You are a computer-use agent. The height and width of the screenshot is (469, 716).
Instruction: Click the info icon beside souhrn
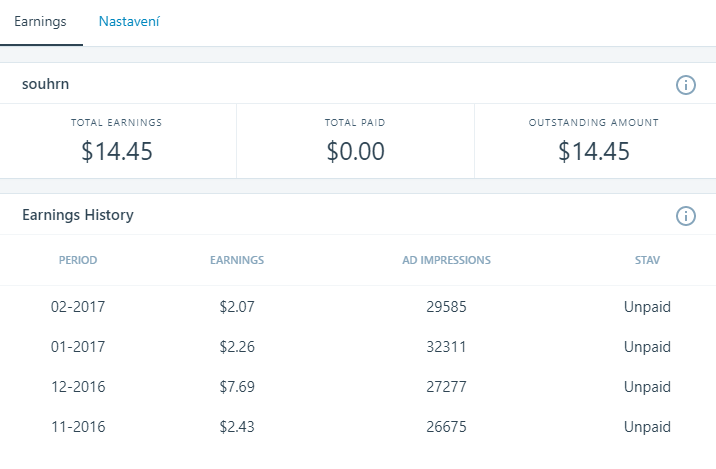coord(685,85)
